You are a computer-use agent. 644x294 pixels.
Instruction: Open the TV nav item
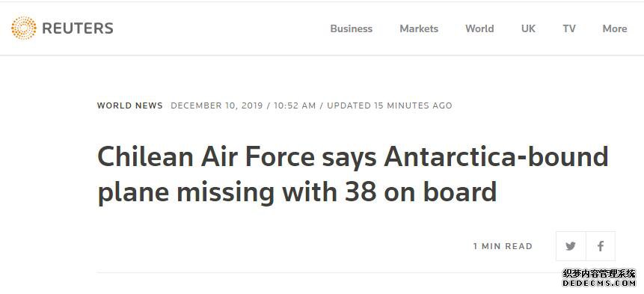(569, 28)
